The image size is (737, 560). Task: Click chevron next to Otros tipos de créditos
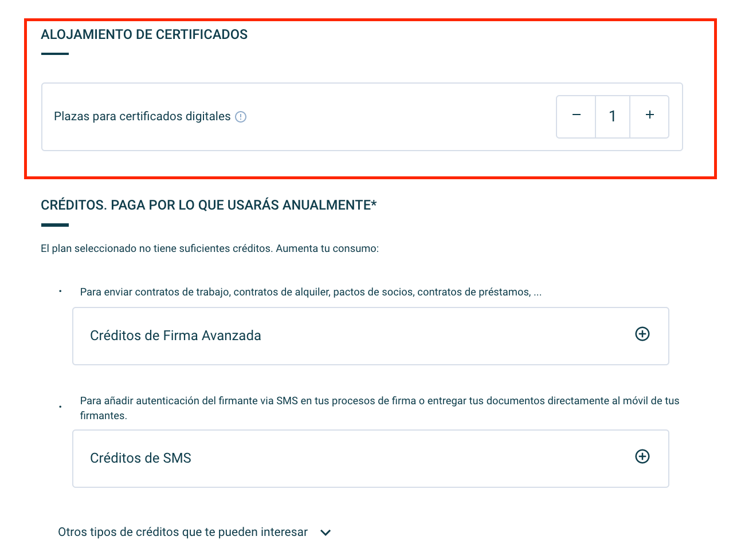[326, 533]
